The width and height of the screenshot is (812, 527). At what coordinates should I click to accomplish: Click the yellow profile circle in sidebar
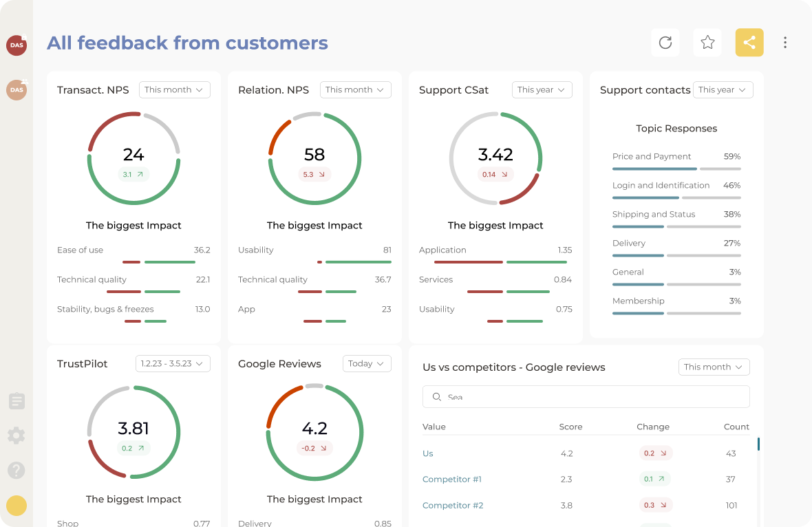pyautogui.click(x=16, y=505)
